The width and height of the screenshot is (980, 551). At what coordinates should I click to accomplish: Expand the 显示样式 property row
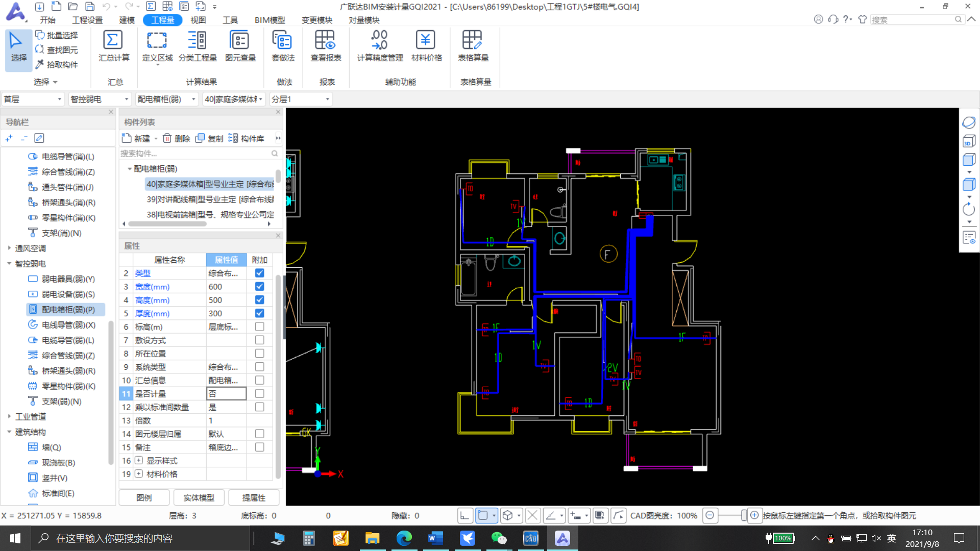click(139, 460)
